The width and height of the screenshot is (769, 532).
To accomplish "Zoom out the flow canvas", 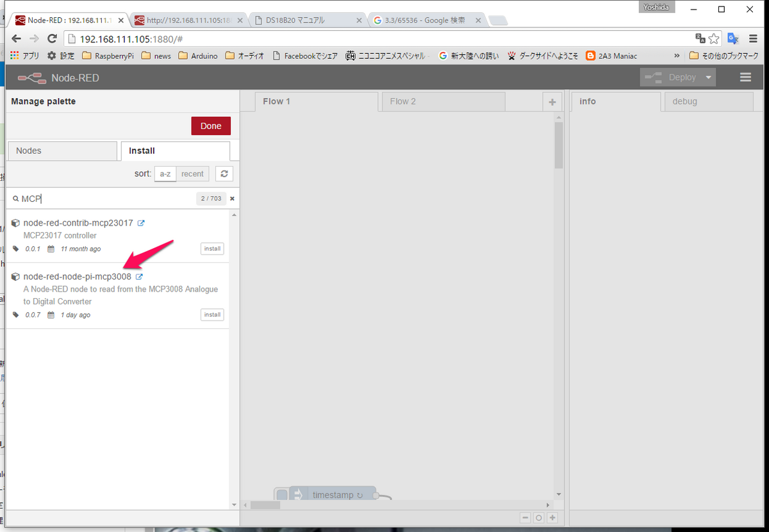I will [525, 518].
